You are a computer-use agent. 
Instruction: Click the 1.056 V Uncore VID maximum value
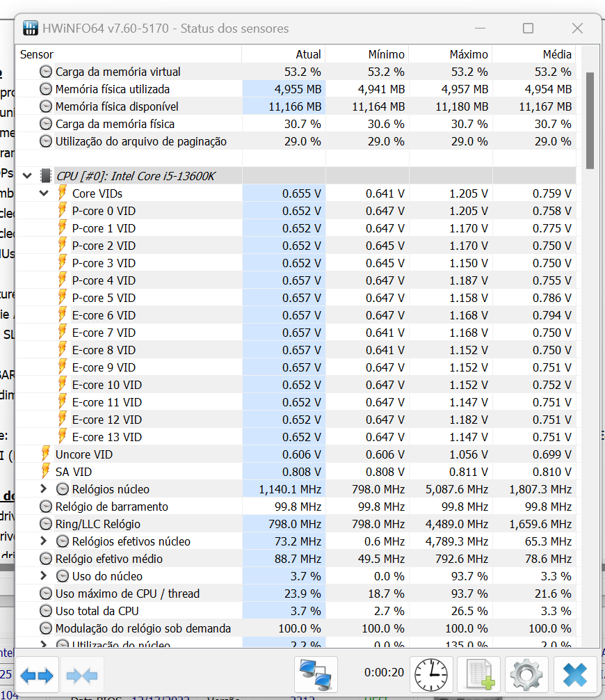[x=469, y=454]
